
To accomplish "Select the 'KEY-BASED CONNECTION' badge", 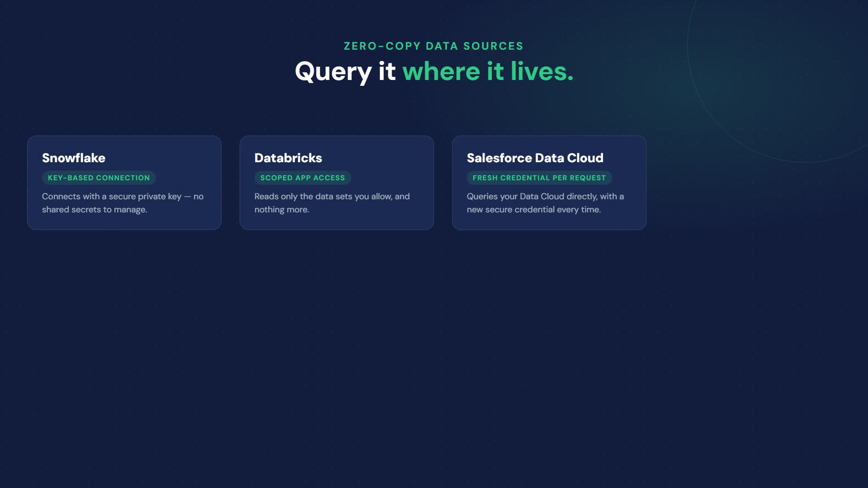I will (99, 178).
